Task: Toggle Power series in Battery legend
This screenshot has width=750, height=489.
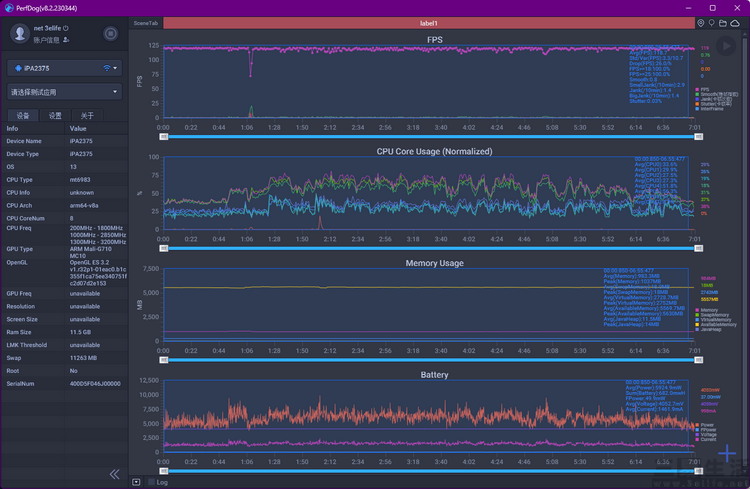Action: (x=705, y=425)
